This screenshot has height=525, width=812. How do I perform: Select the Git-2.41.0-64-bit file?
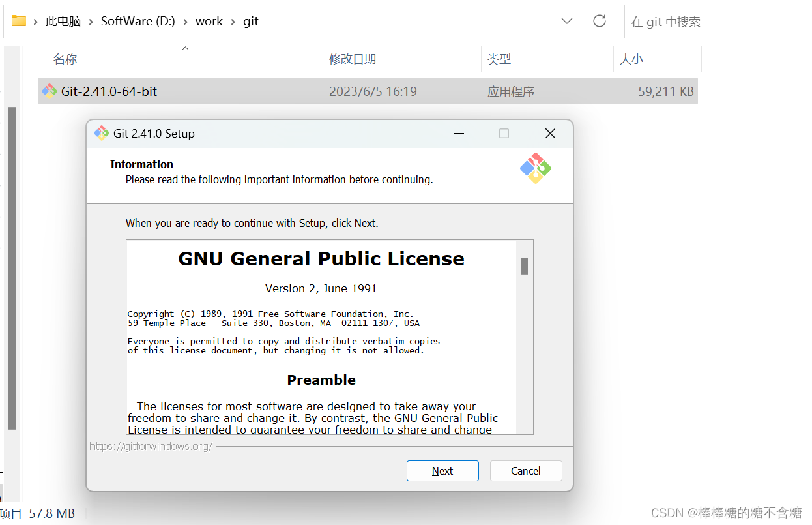tap(368, 91)
